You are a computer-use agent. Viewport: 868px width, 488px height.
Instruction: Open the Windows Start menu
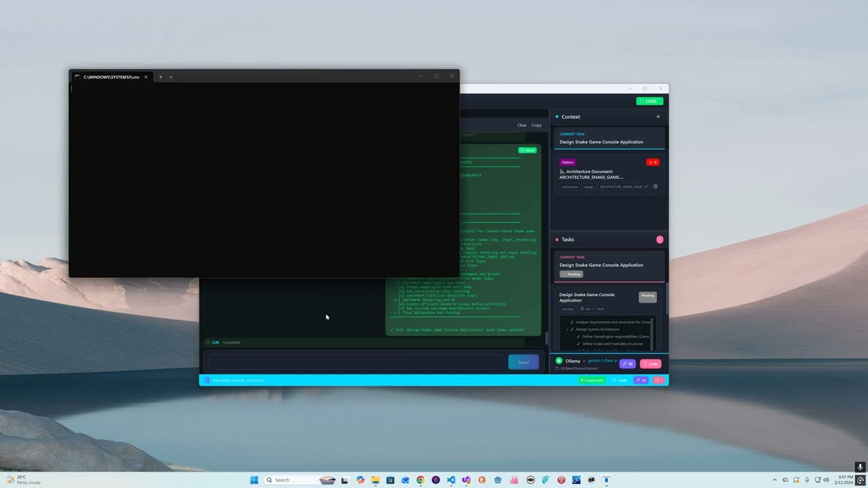(254, 480)
